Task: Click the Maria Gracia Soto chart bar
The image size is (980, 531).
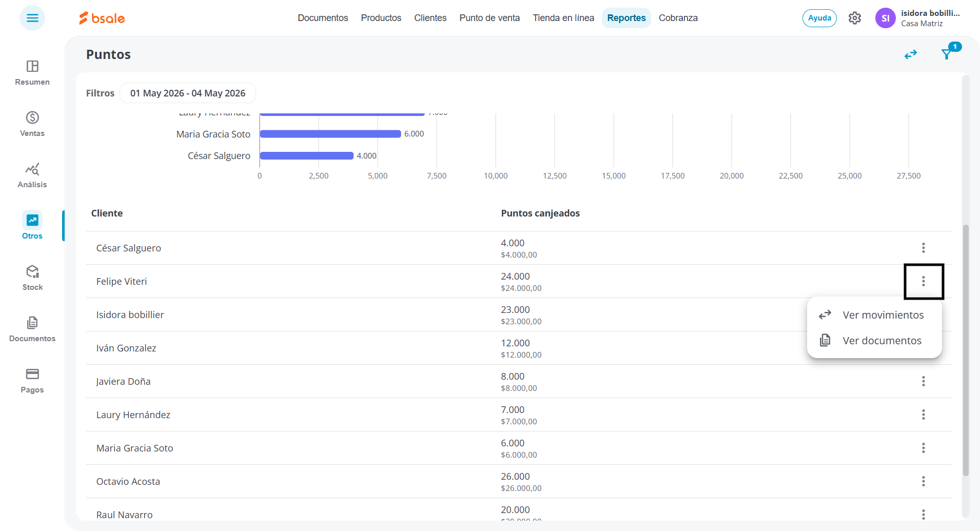Action: (330, 134)
